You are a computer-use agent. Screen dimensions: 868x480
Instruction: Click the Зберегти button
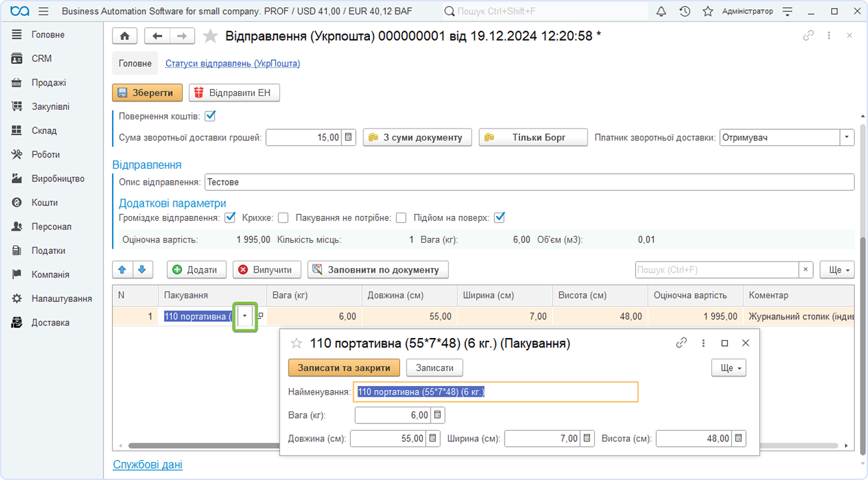point(147,93)
